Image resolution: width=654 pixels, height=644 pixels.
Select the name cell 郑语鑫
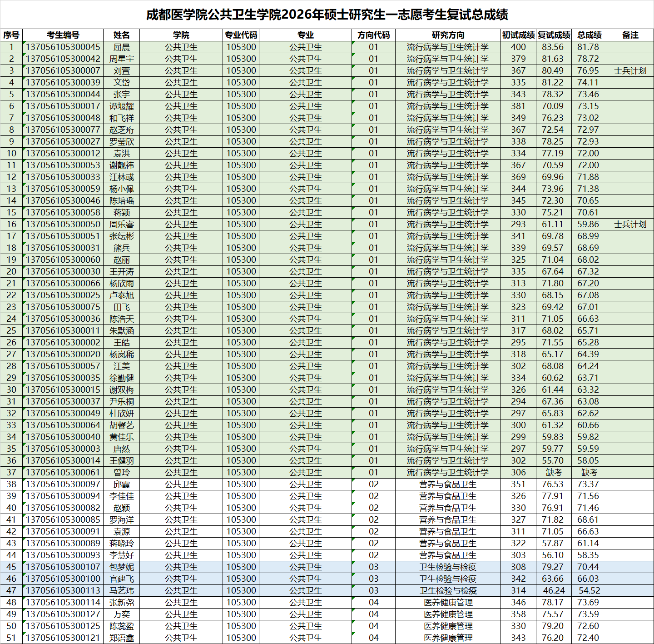(121, 638)
